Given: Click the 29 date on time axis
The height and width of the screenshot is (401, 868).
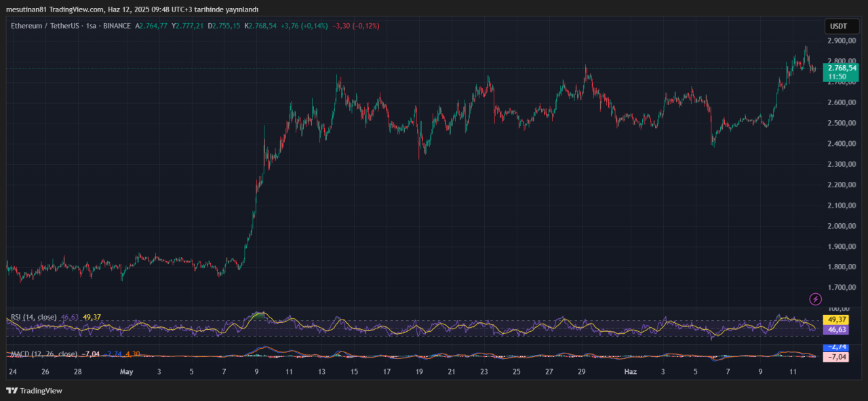Looking at the screenshot, I should pos(582,372).
